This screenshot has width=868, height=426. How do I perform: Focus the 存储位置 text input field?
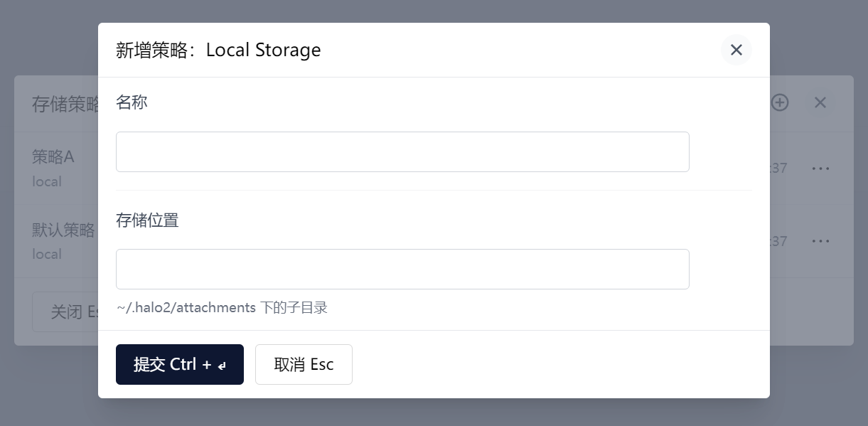click(402, 269)
